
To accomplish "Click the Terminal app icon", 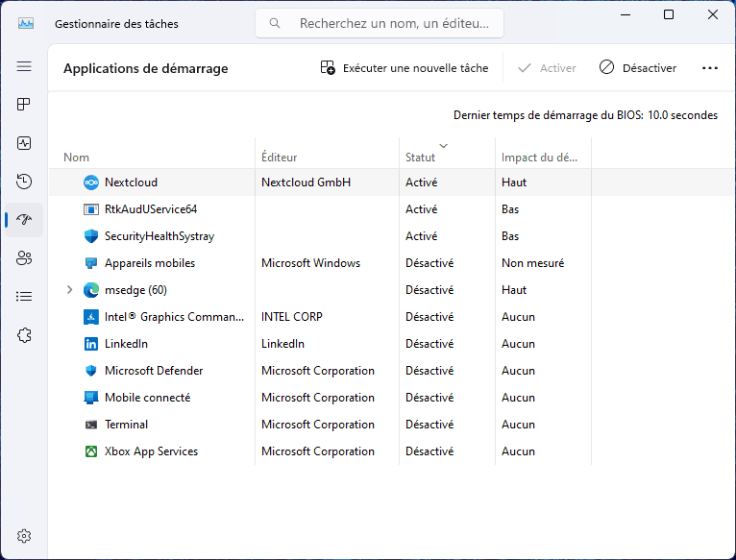I will click(91, 425).
